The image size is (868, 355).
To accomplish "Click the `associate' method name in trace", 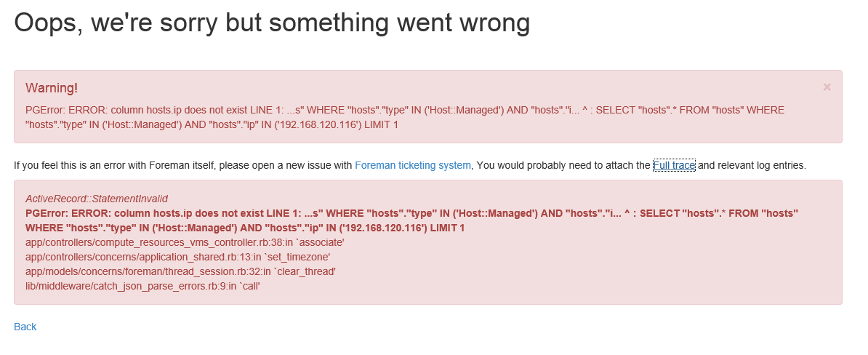I will pyautogui.click(x=321, y=242).
